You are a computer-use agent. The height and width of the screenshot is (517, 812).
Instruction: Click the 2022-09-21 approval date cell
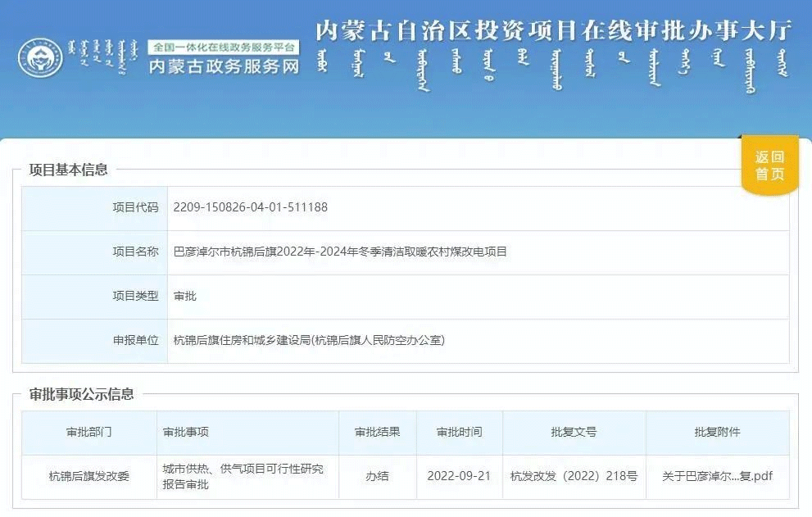459,476
